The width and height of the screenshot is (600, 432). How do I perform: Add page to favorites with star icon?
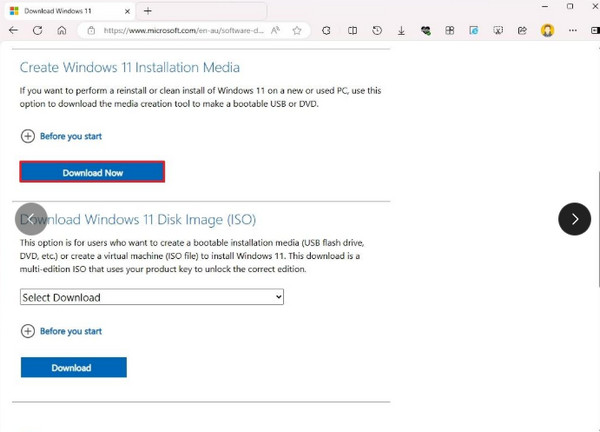pyautogui.click(x=297, y=30)
